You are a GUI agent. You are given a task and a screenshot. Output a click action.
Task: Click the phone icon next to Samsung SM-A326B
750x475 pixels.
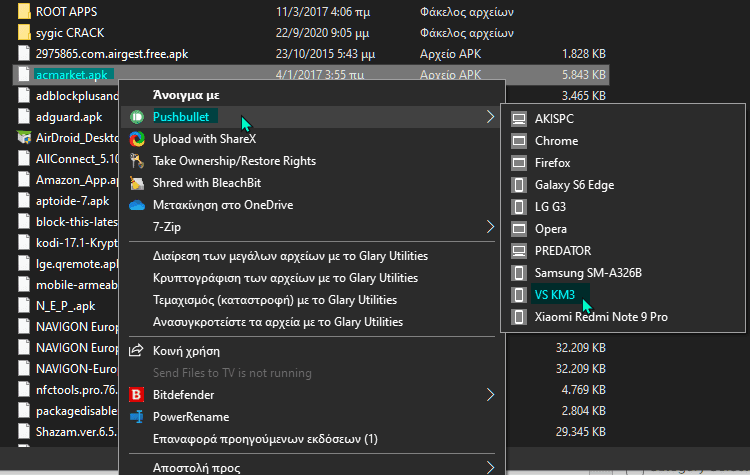pyautogui.click(x=519, y=273)
